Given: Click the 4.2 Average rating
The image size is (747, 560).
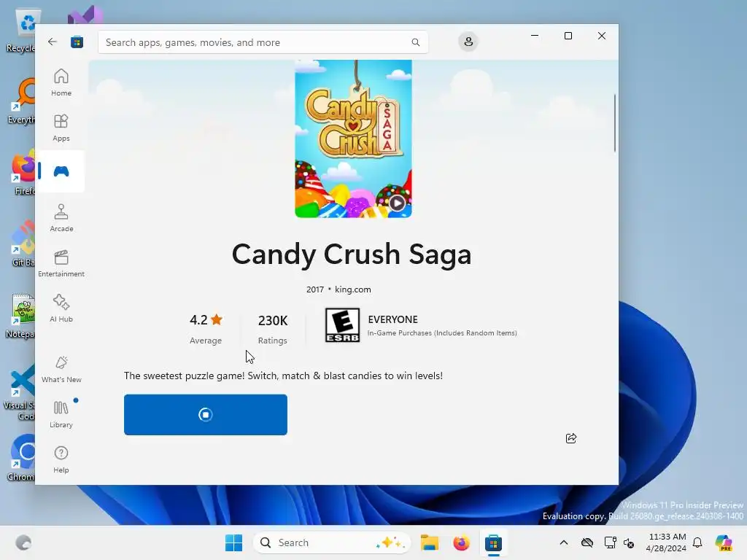Looking at the screenshot, I should (206, 329).
